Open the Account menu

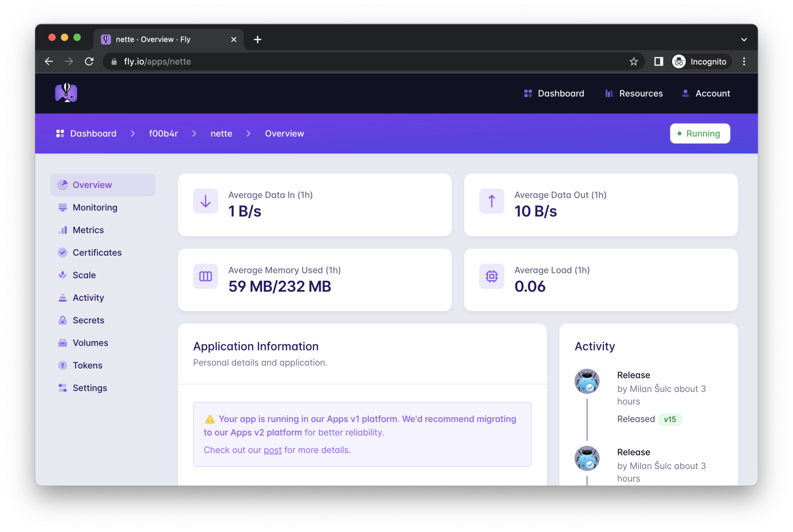click(x=706, y=93)
